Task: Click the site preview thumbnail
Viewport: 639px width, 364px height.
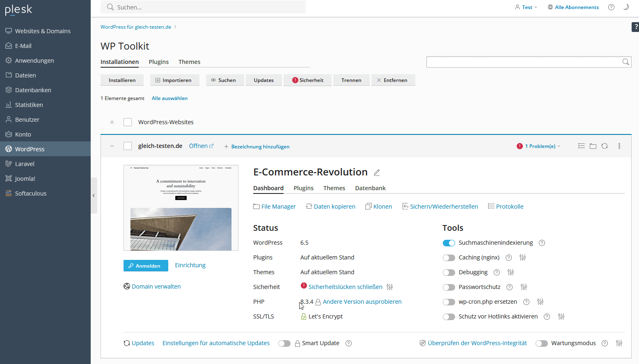Action: pyautogui.click(x=181, y=208)
